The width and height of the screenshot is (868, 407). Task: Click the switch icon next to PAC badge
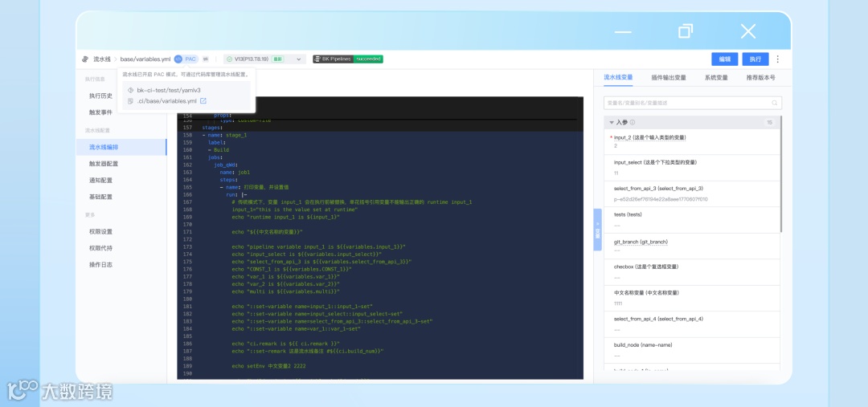click(206, 59)
